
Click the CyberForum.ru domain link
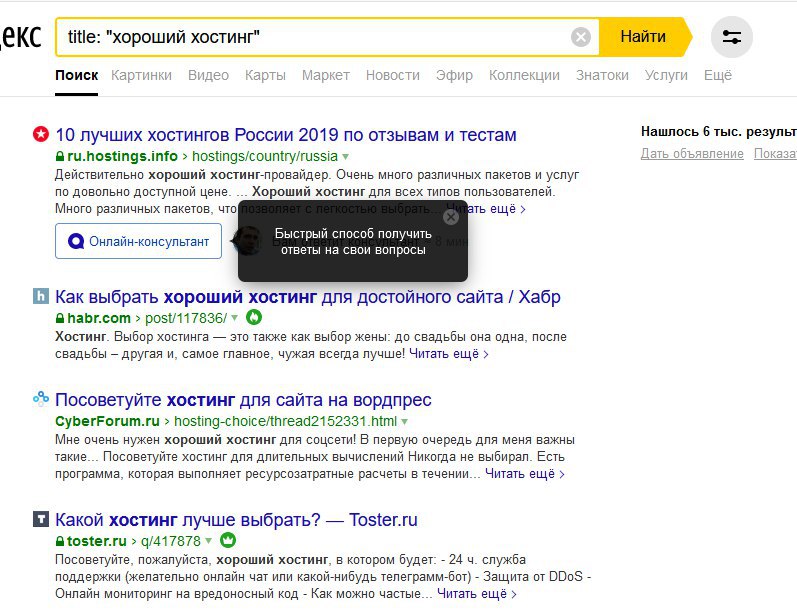coord(108,421)
